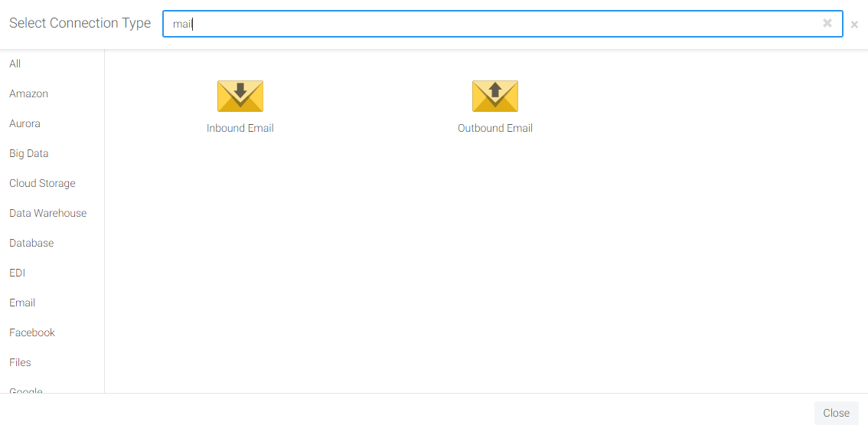
Task: Filter by Facebook category
Action: [x=32, y=333]
